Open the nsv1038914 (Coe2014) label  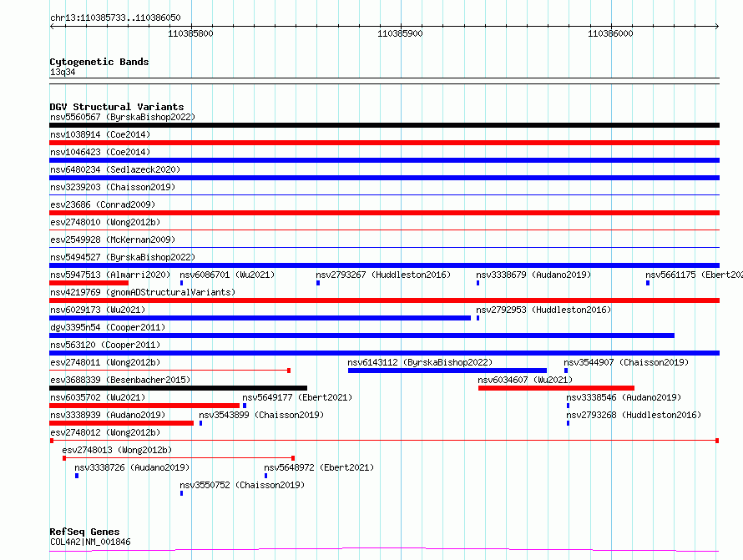[100, 134]
